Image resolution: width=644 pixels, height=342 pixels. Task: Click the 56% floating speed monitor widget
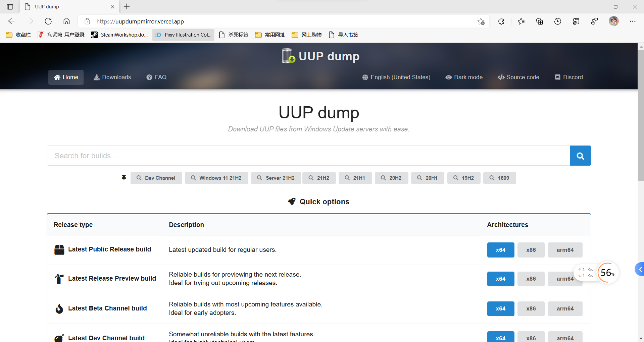(x=608, y=273)
